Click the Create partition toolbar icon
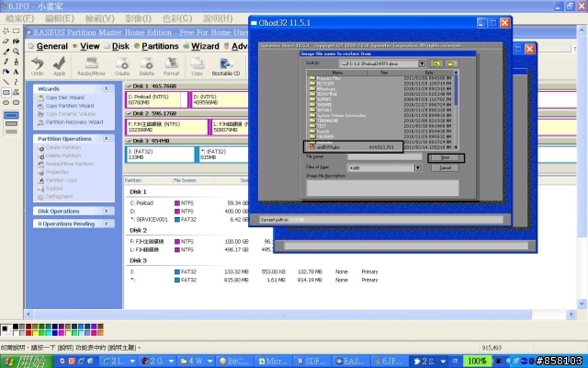 (x=122, y=66)
